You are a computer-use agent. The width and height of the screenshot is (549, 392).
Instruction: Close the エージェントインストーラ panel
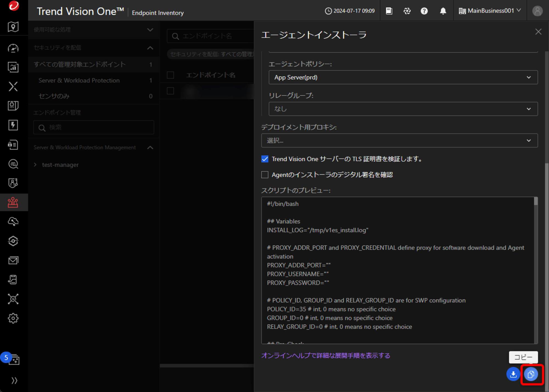pos(538,32)
